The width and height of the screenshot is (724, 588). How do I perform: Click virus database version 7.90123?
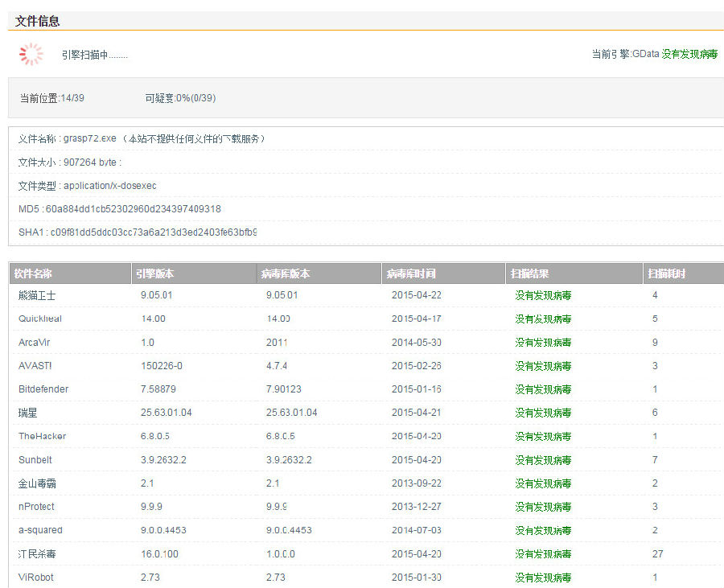[283, 389]
